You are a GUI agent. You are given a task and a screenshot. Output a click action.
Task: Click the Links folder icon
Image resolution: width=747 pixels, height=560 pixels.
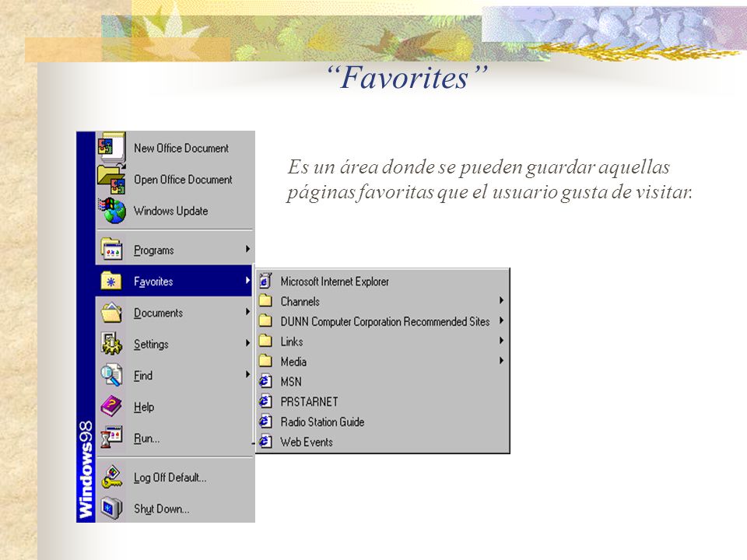[x=266, y=341]
